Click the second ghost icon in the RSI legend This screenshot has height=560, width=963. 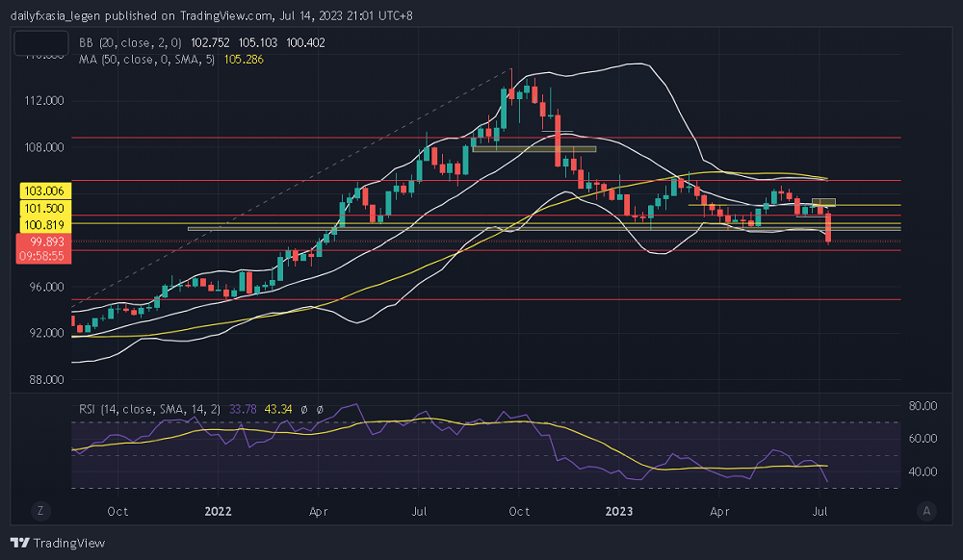click(320, 409)
